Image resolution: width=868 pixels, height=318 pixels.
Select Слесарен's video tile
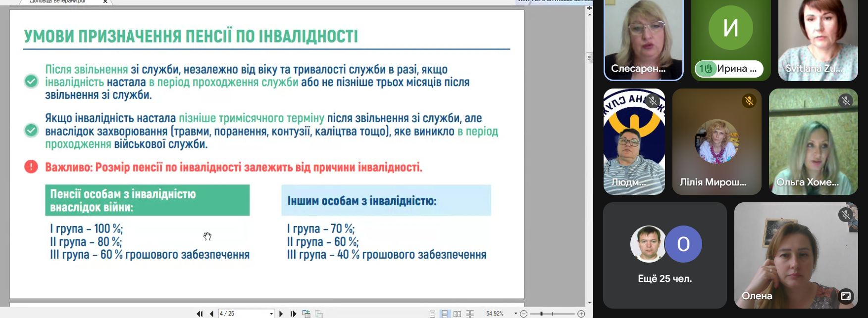pos(644,40)
